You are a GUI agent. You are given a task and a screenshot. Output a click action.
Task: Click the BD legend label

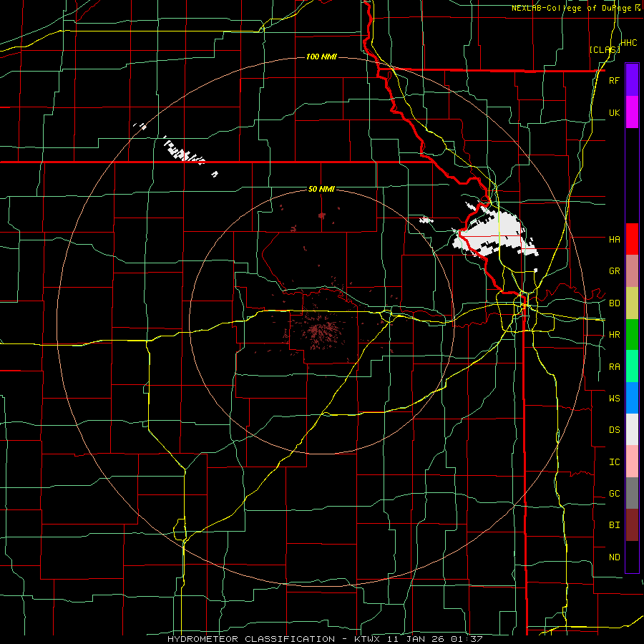click(x=614, y=303)
